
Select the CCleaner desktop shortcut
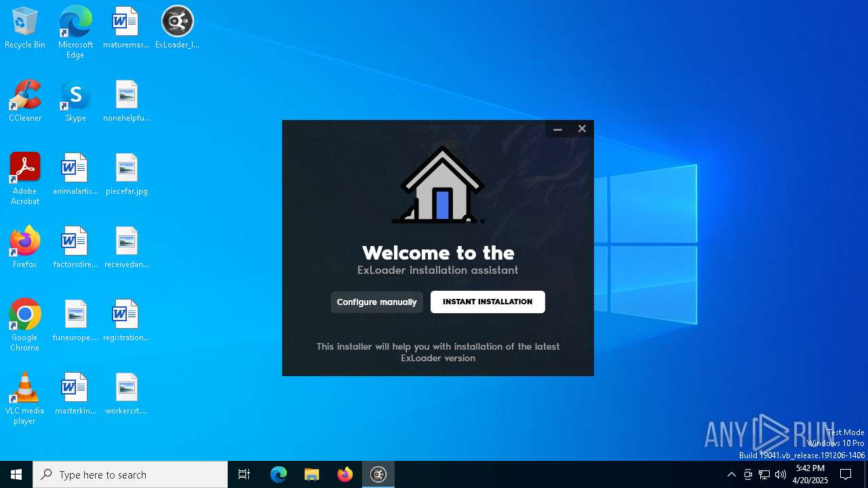(25, 102)
